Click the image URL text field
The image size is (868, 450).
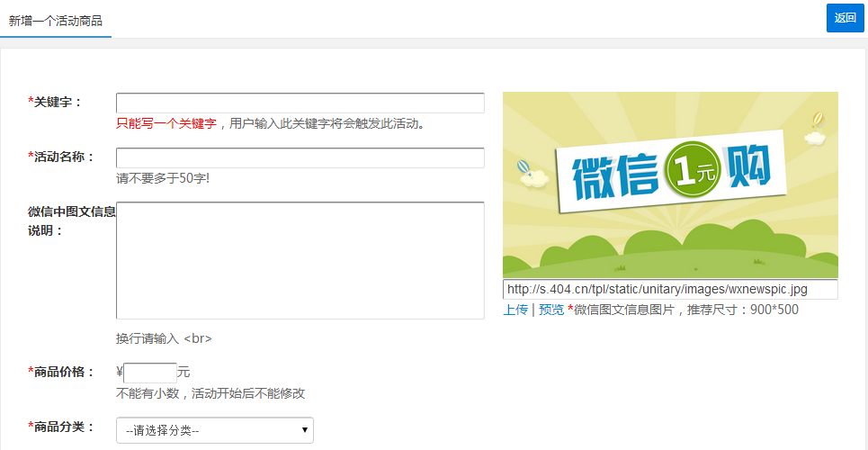tap(670, 289)
